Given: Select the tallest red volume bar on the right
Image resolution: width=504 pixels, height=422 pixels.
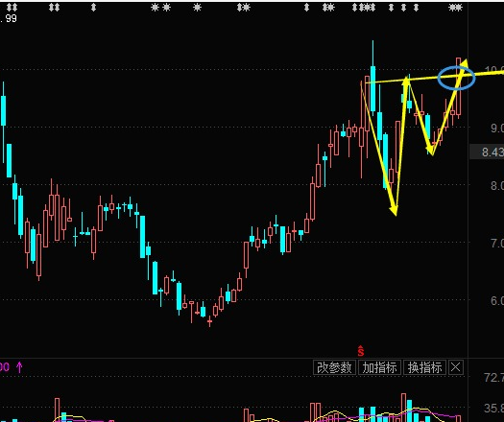Looking at the screenshot, I should (403, 408).
